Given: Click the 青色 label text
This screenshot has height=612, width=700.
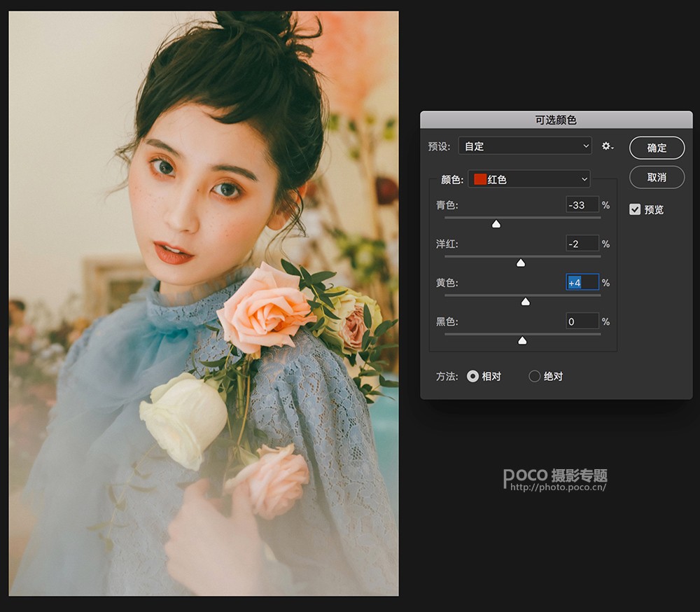Looking at the screenshot, I should pos(447,205).
